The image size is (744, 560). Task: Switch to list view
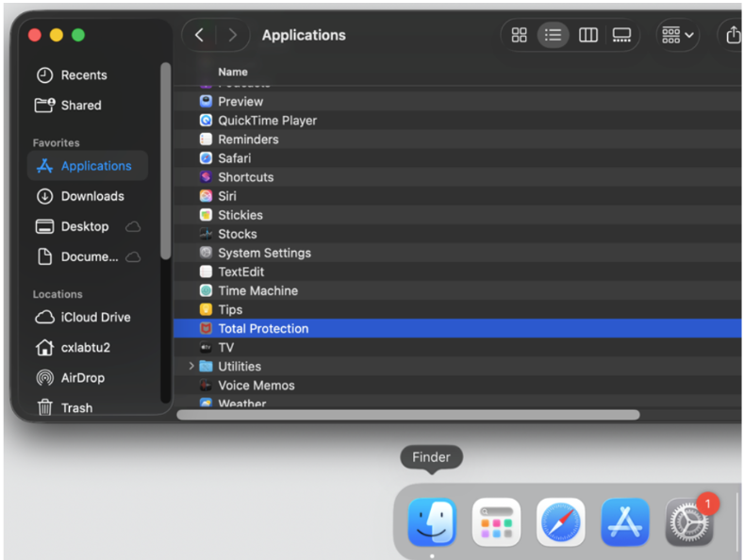553,35
